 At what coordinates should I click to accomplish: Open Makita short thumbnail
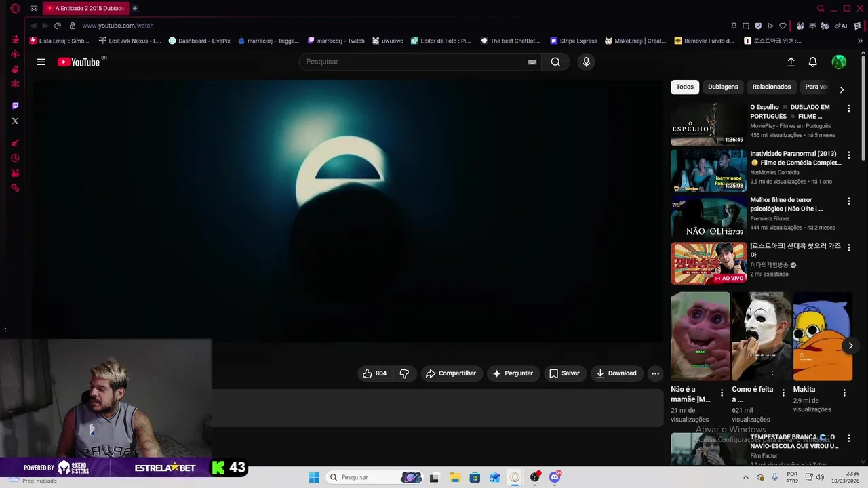(823, 336)
